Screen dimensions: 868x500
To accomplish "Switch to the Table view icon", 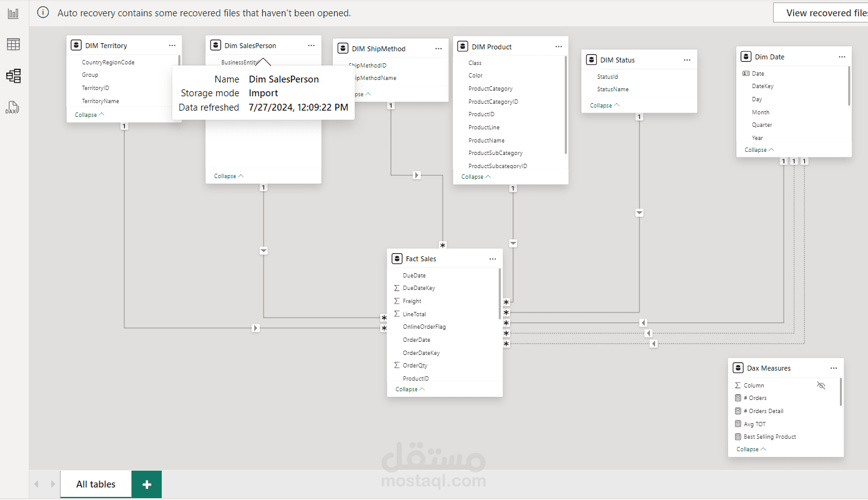I will (x=13, y=44).
